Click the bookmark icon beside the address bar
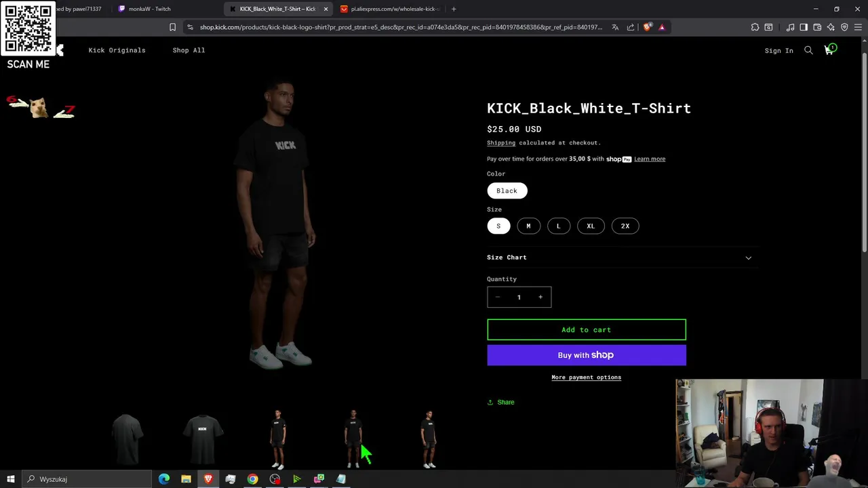Image resolution: width=868 pixels, height=488 pixels. click(172, 27)
